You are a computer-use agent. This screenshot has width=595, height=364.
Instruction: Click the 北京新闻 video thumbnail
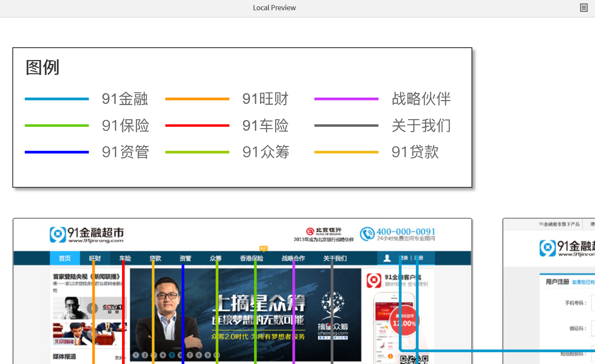(x=89, y=334)
